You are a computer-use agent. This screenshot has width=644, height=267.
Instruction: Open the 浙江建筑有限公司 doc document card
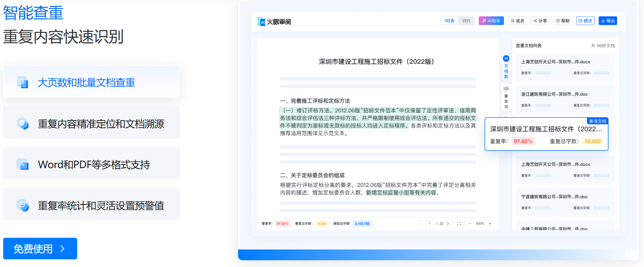coord(565,100)
